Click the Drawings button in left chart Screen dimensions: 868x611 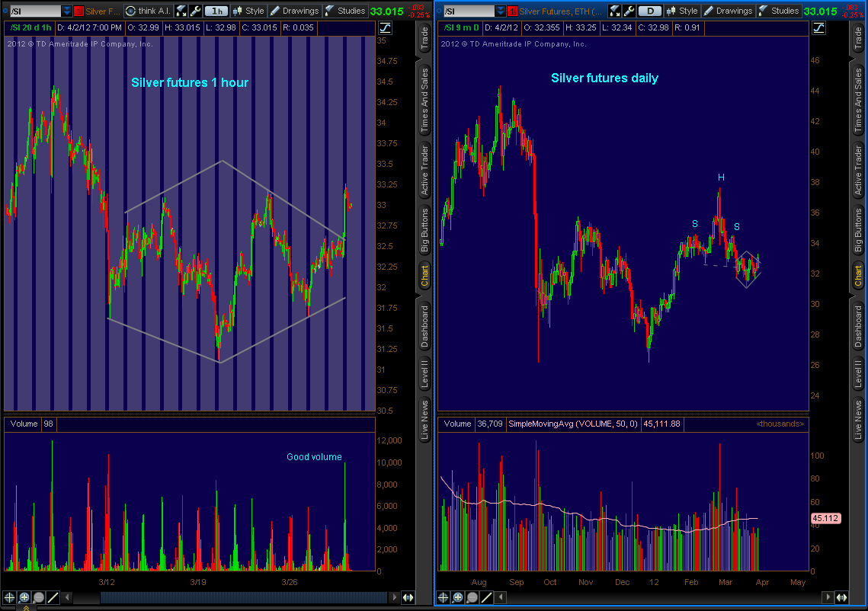click(x=294, y=11)
